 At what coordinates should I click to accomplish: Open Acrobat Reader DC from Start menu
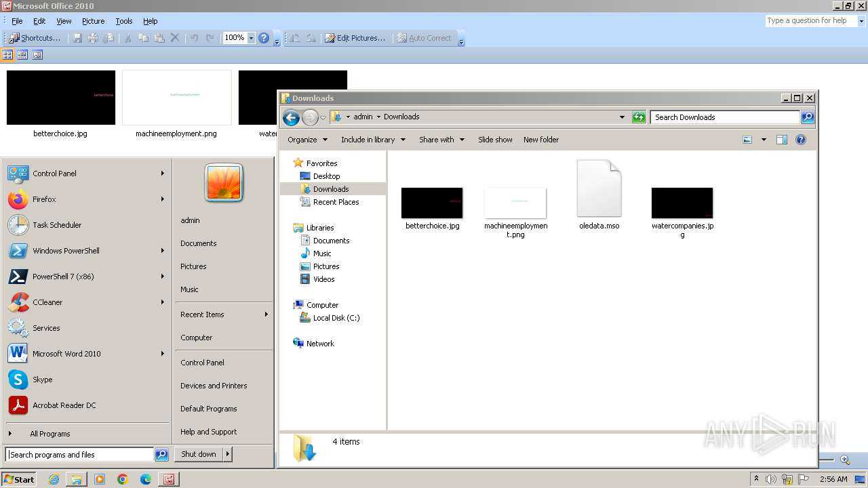click(x=87, y=405)
